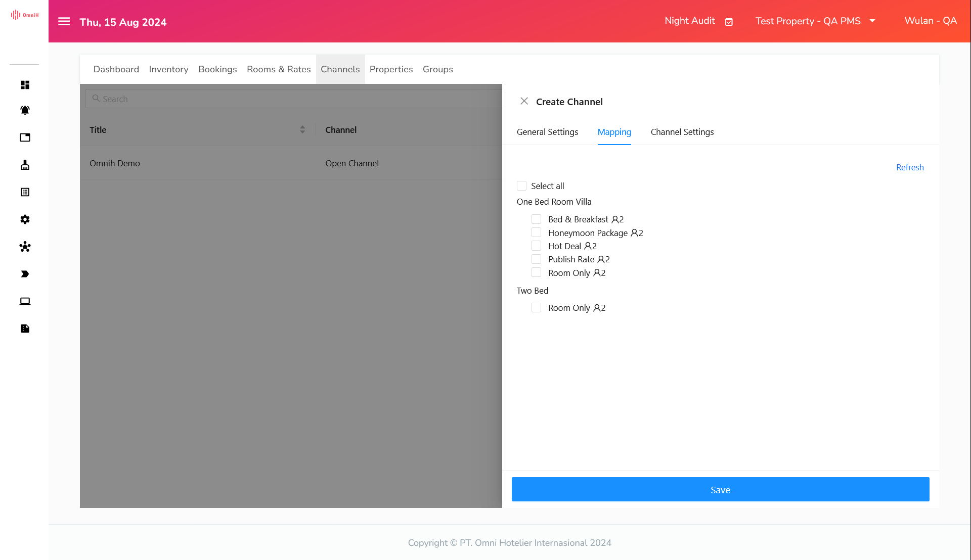Click the settings gear sidebar icon
The width and height of the screenshot is (971, 560).
coord(25,219)
